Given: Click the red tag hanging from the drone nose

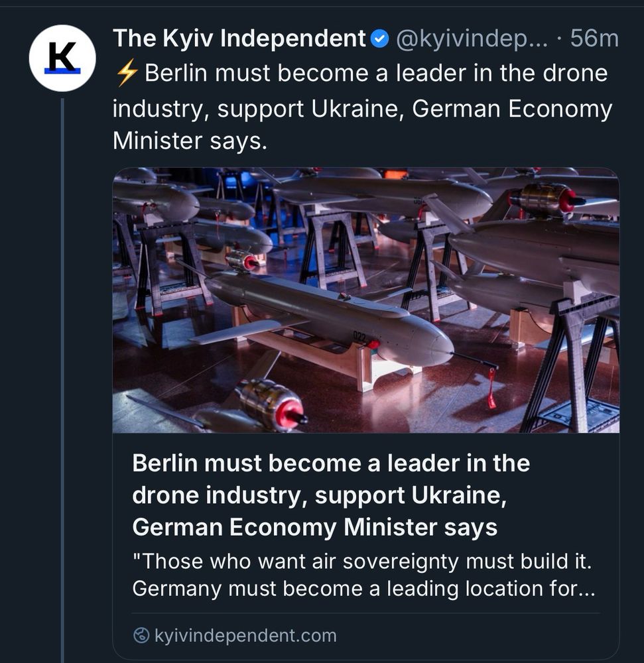Looking at the screenshot, I should (491, 389).
